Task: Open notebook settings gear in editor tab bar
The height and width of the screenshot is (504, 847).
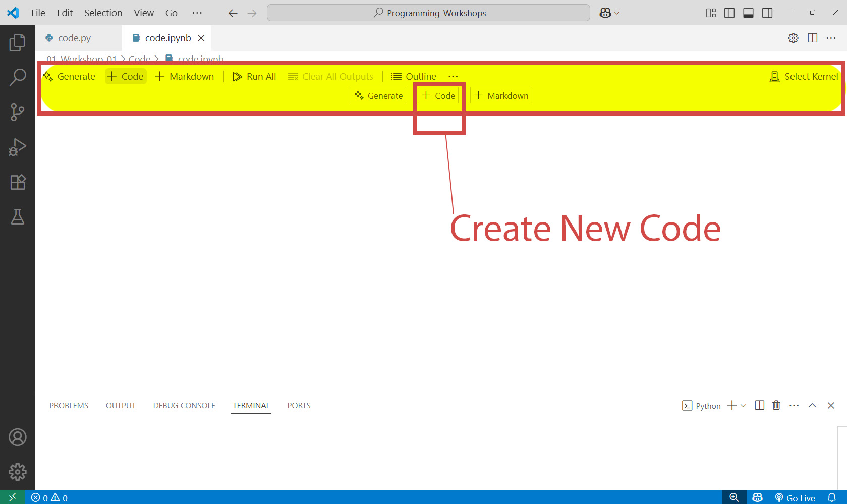Action: 793,38
